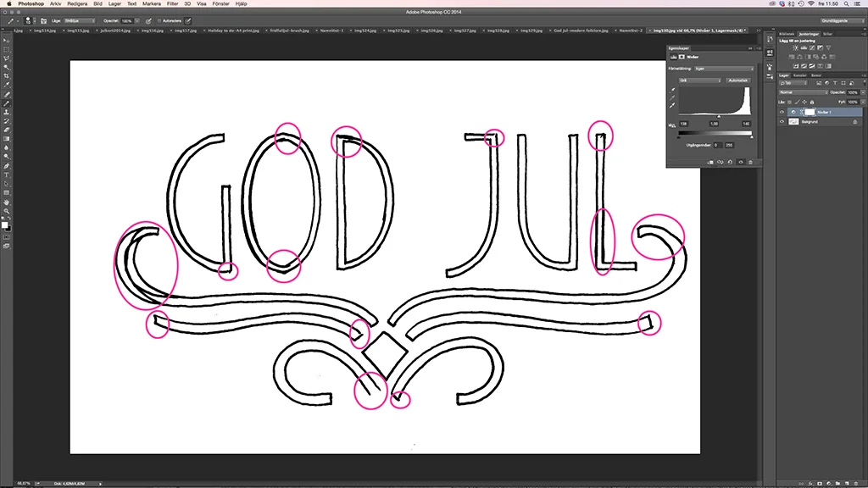Select the Type tool
This screenshot has height=488, width=868.
coord(7,175)
